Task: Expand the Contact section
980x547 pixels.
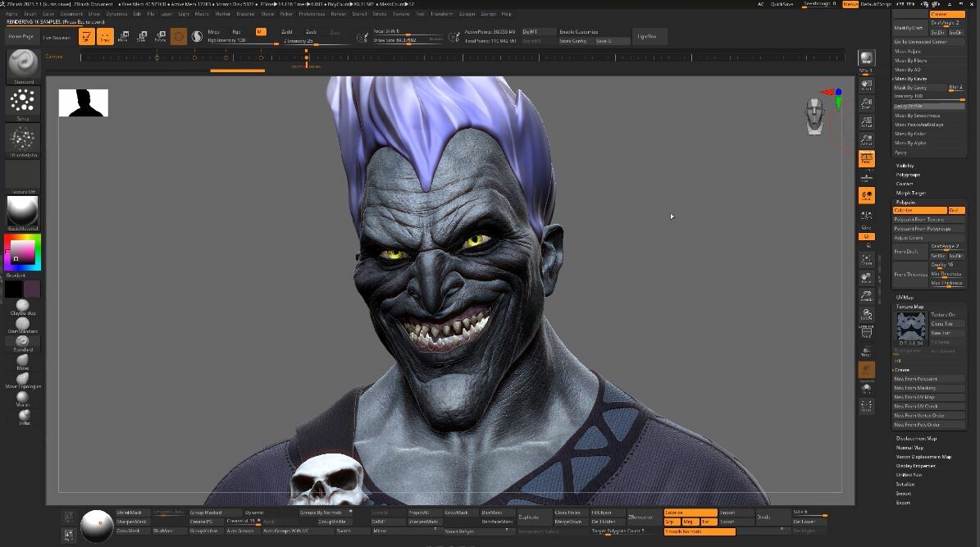Action: (905, 184)
